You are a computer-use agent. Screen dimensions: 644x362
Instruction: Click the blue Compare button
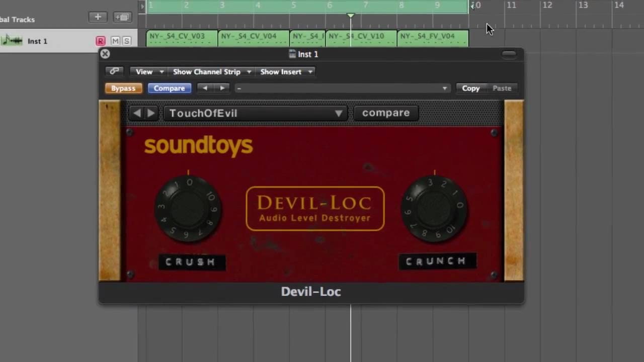(170, 88)
